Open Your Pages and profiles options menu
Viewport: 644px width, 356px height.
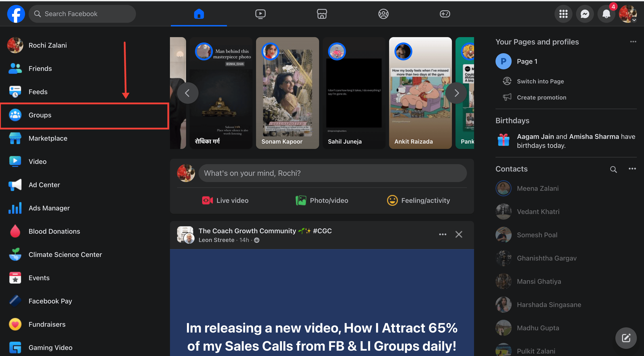point(633,42)
